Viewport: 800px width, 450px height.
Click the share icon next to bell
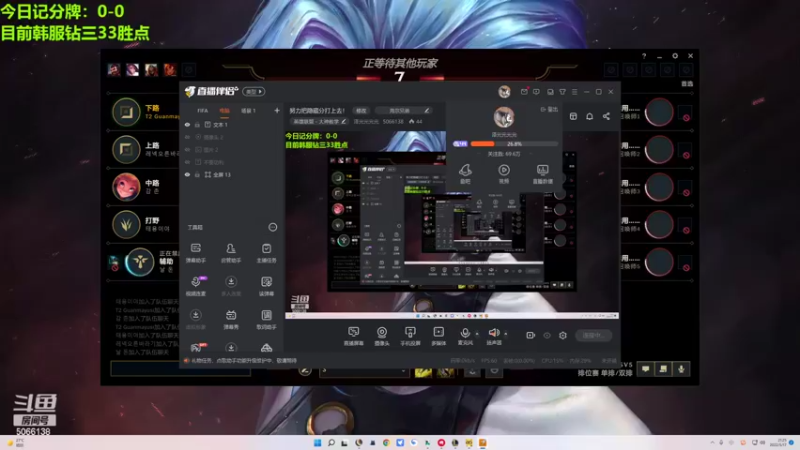pos(606,116)
